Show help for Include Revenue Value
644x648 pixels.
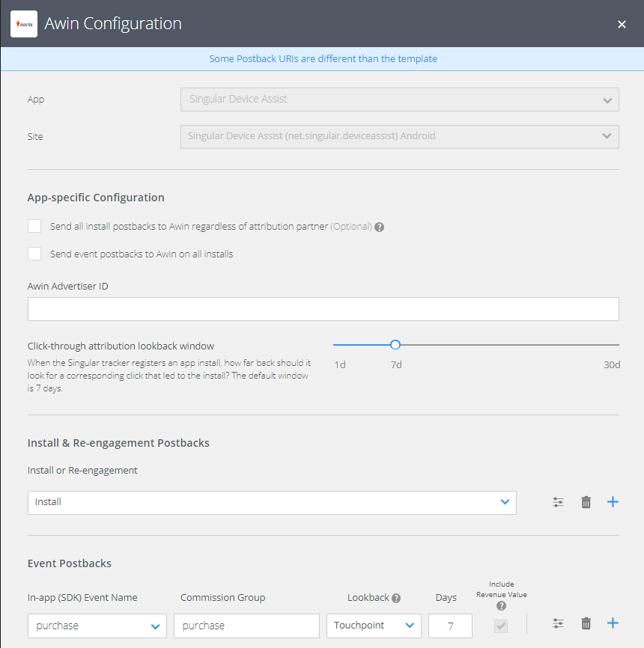[501, 606]
